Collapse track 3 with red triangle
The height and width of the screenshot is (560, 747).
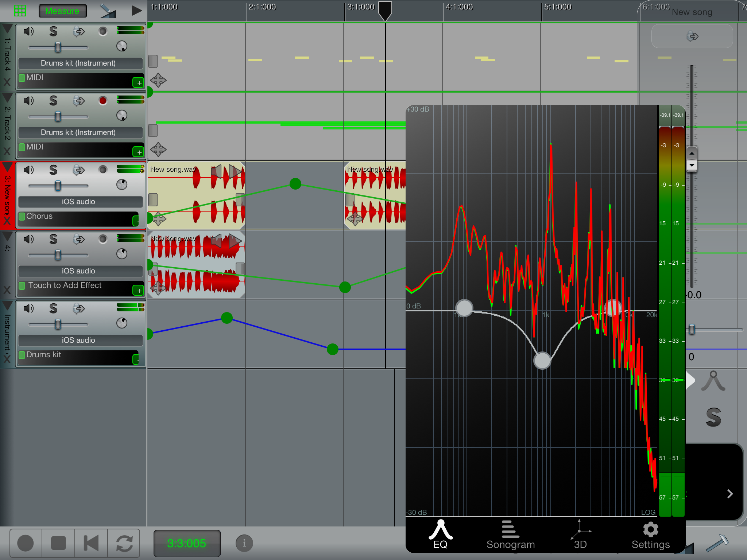tap(8, 167)
